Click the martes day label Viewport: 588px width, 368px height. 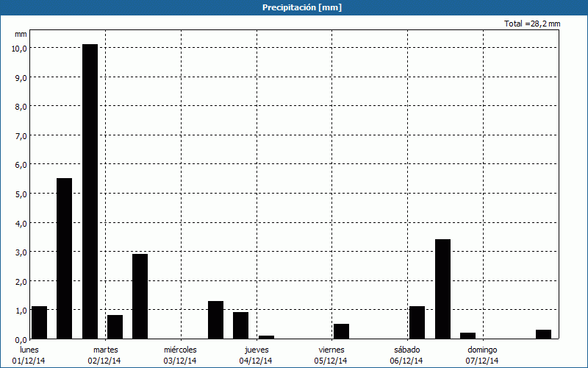[106, 350]
